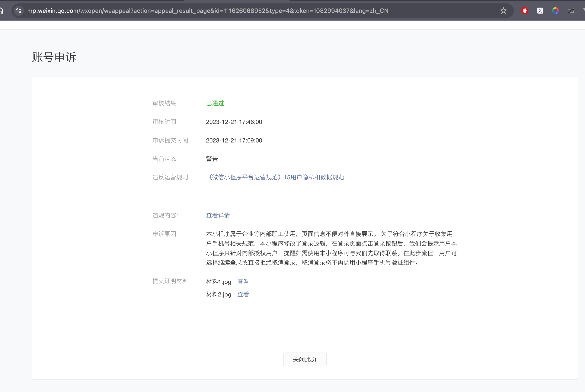
Task: Click the white X-logo extension icon
Action: tap(540, 11)
